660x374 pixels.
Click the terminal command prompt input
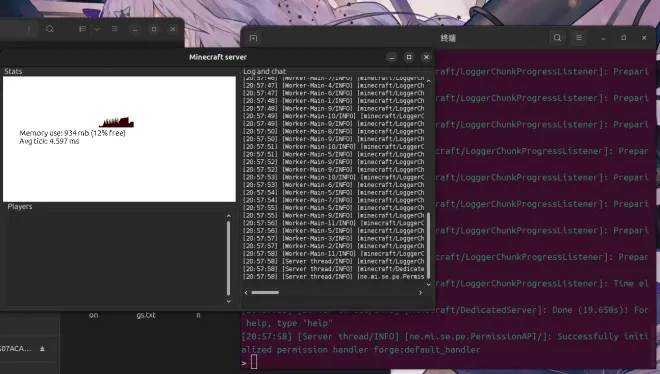(x=254, y=362)
